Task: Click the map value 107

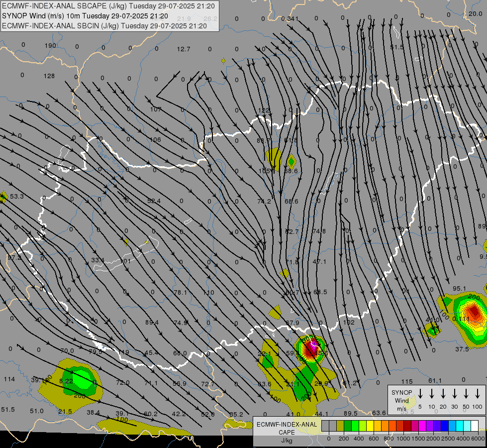Action: click(156, 110)
